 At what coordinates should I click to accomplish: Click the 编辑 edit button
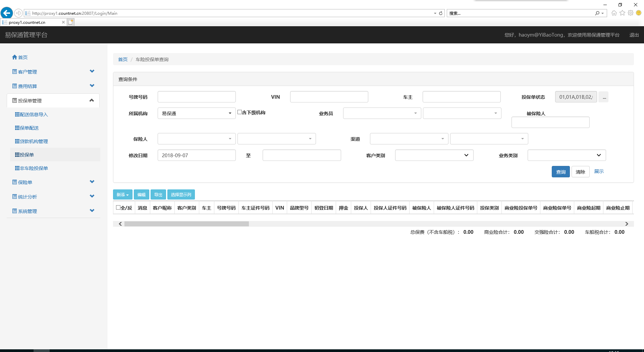pos(142,194)
